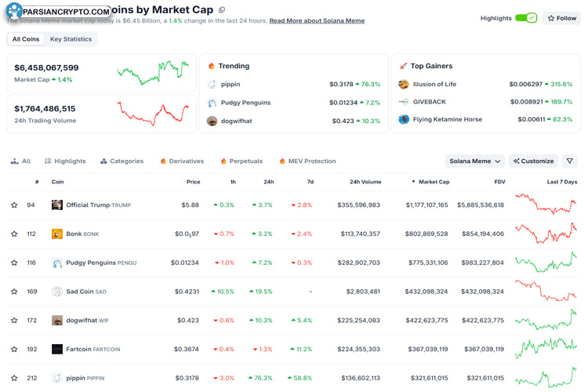Open Flying Ketamine Horse in Top Gainers
Viewport: 588px width, 392px height.
[x=448, y=119]
